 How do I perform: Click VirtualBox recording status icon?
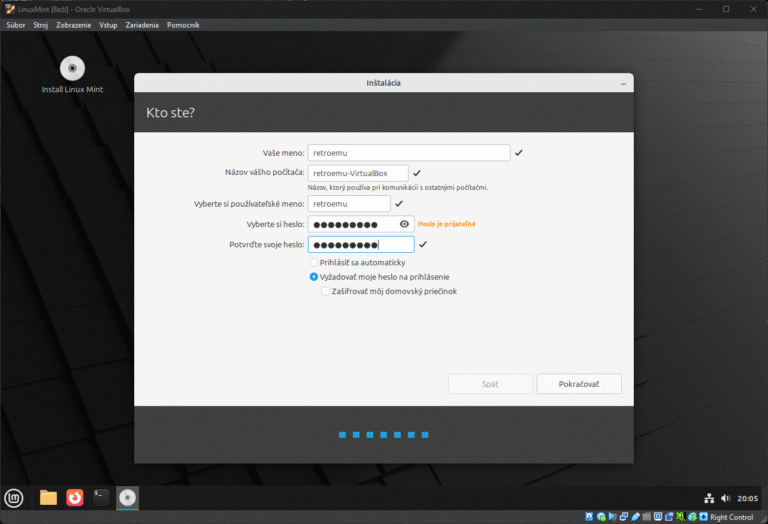click(x=669, y=517)
